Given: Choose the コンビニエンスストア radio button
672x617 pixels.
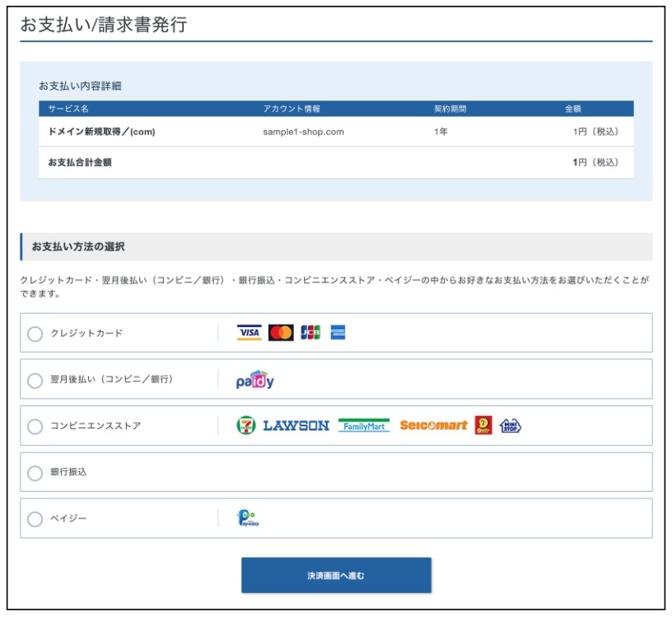Looking at the screenshot, I should click(35, 427).
